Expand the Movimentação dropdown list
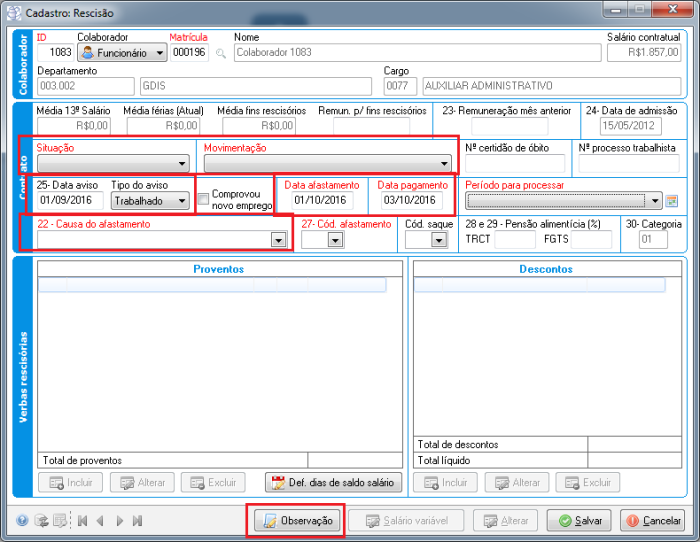The width and height of the screenshot is (700, 542). [444, 164]
